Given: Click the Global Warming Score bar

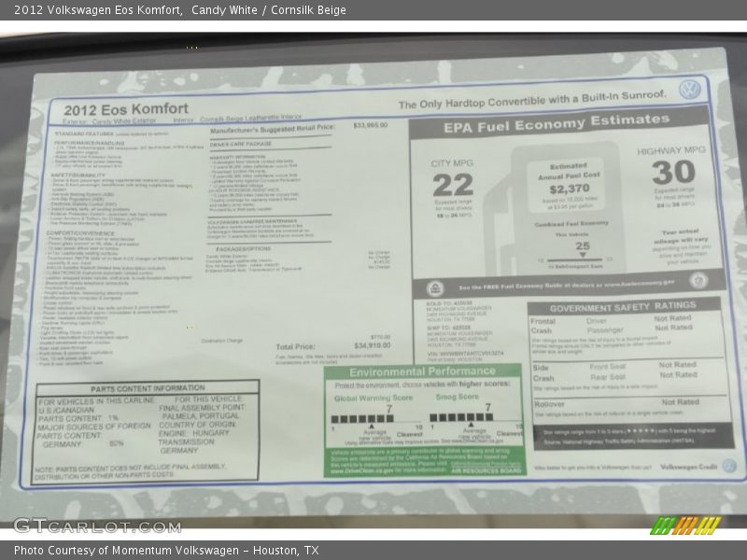Looking at the screenshot, I should click(x=362, y=419).
